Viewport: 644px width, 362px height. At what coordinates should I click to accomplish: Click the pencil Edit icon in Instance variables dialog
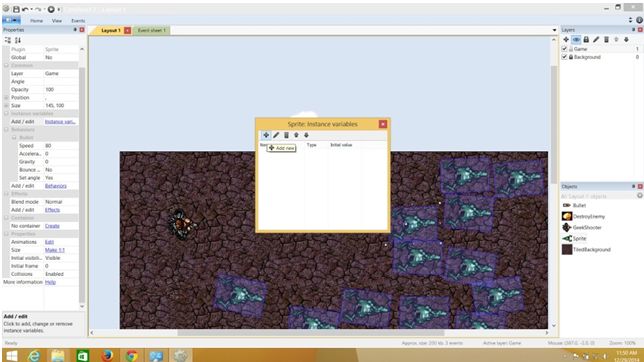tap(276, 135)
